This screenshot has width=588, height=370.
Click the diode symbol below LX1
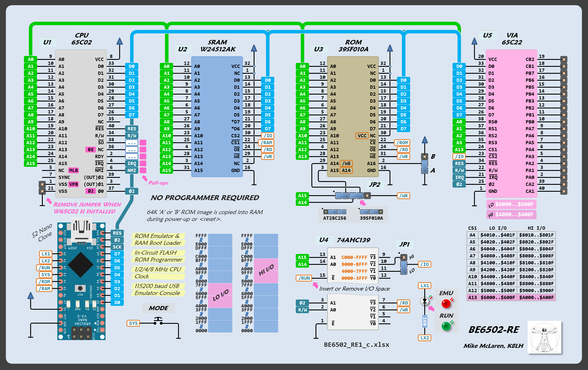coord(425,301)
